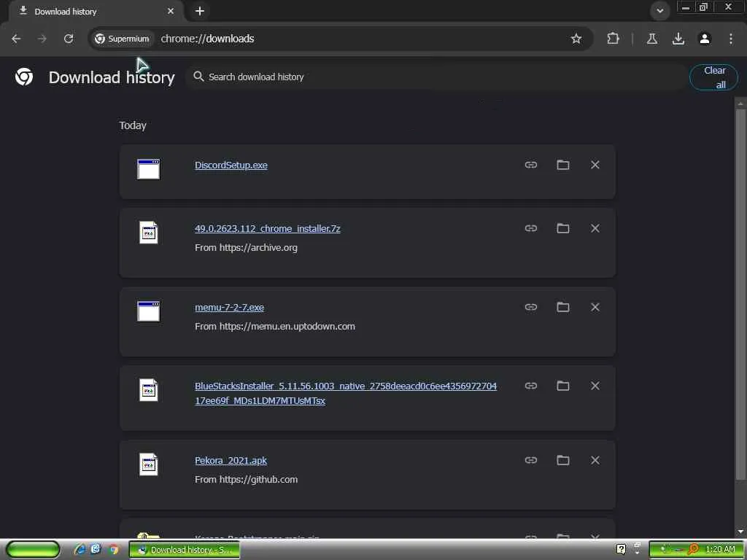Show chrome_installer.7z in folder
The width and height of the screenshot is (747, 560).
[x=563, y=228]
